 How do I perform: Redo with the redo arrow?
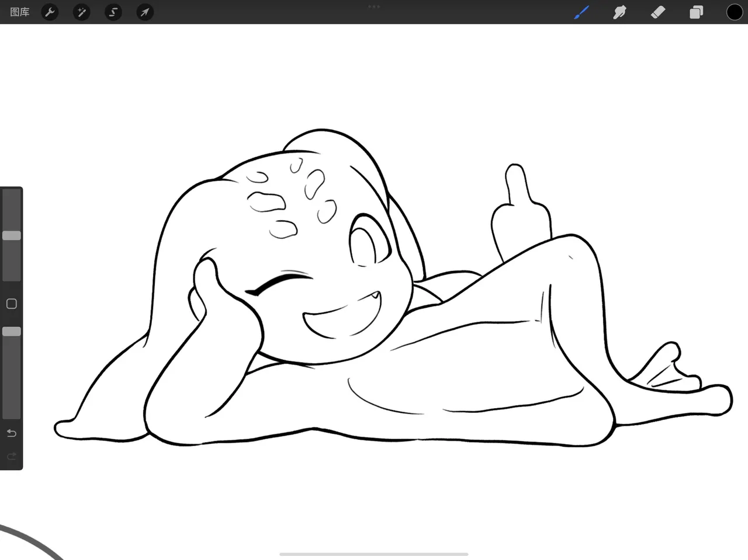[x=12, y=457]
